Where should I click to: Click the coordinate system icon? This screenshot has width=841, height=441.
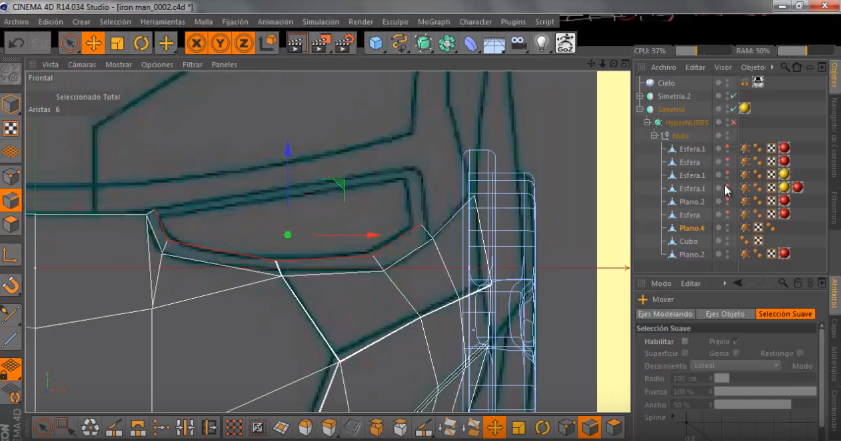268,43
